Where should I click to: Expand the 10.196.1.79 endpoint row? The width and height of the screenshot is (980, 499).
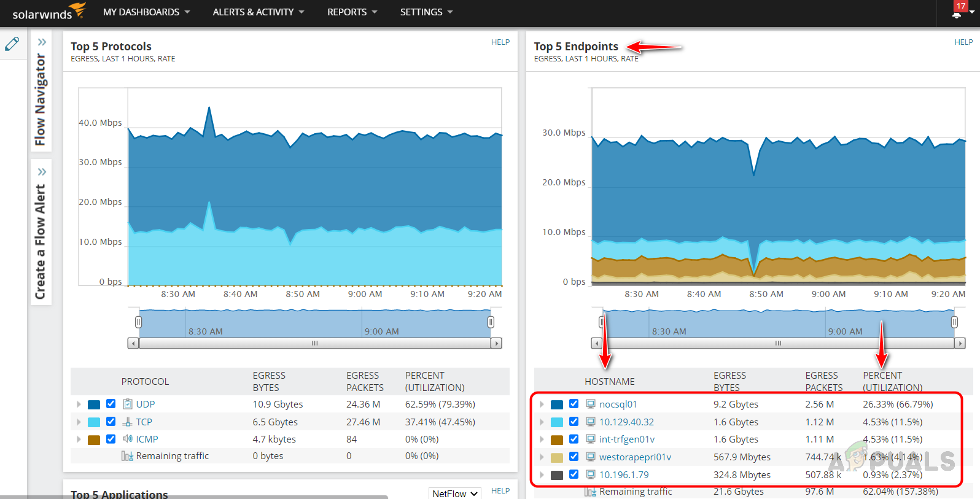tap(542, 474)
